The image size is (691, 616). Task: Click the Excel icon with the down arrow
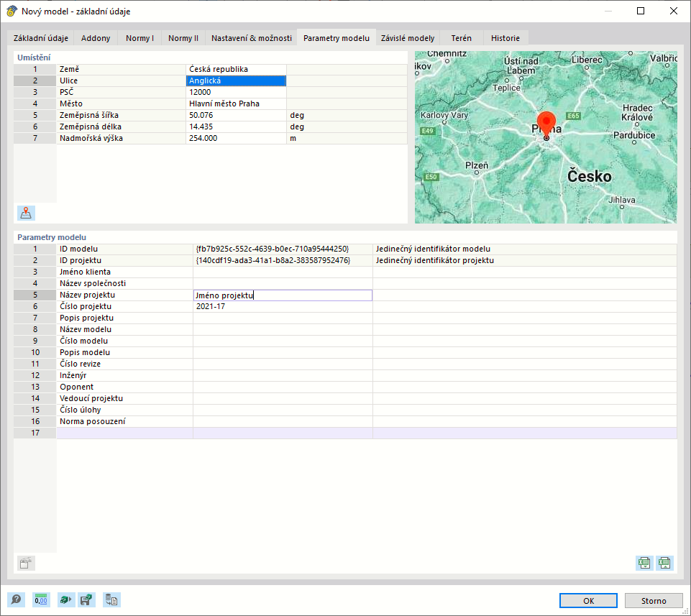(x=644, y=563)
